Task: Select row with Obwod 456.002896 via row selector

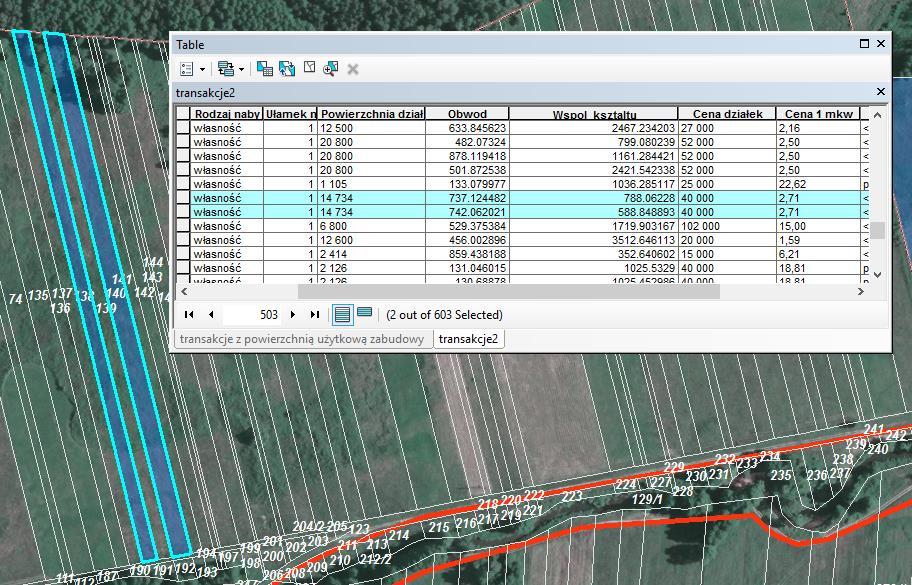Action: (183, 240)
